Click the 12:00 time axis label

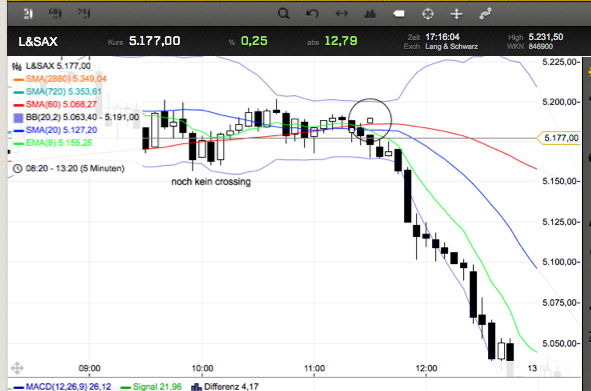[x=426, y=368]
